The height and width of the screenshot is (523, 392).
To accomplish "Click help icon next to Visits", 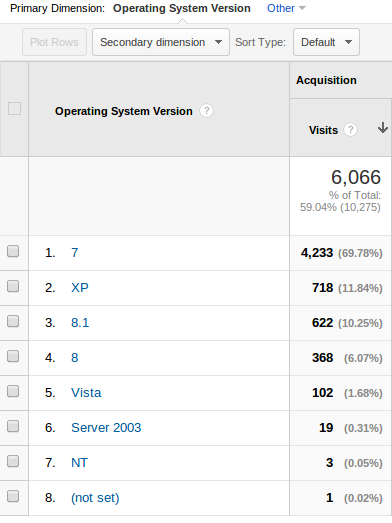I will pyautogui.click(x=350, y=130).
